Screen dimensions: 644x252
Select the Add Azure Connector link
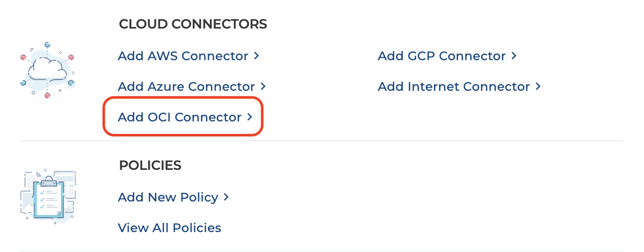(x=186, y=87)
